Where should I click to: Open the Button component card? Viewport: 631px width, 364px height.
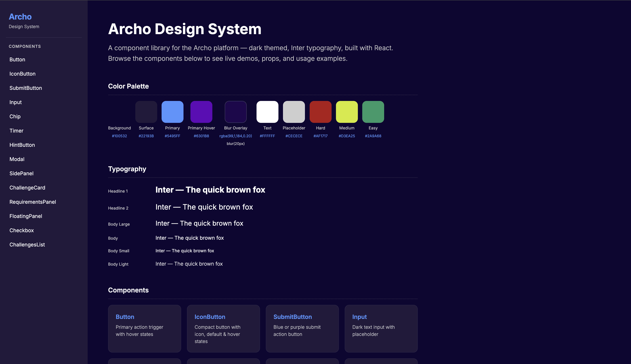[144, 328]
